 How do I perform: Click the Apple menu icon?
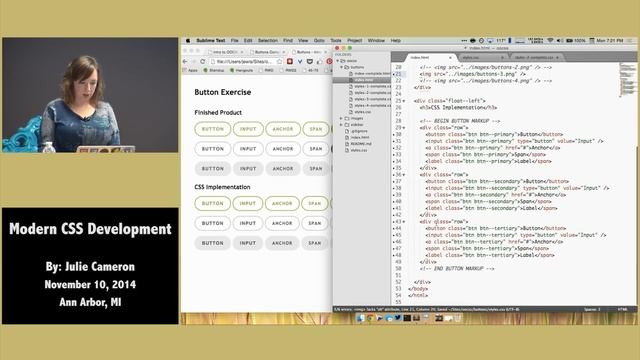[188, 40]
